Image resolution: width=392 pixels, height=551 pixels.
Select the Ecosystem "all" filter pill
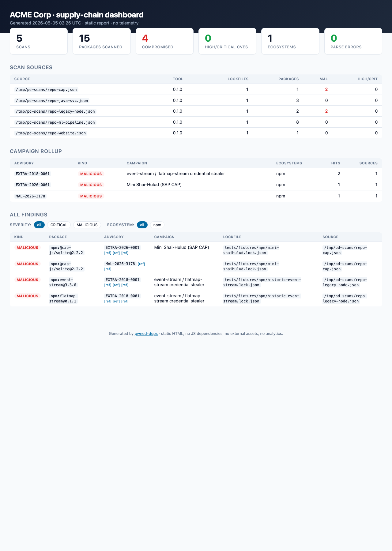click(142, 225)
